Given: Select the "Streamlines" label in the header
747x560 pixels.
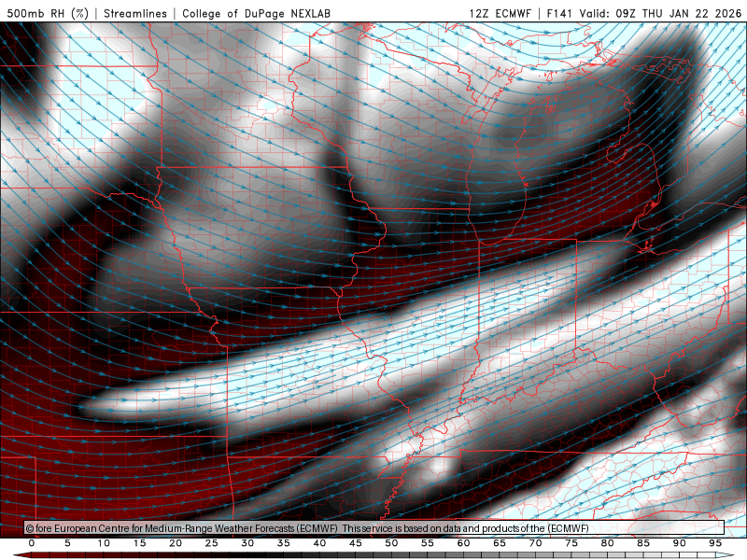Looking at the screenshot, I should [x=135, y=13].
